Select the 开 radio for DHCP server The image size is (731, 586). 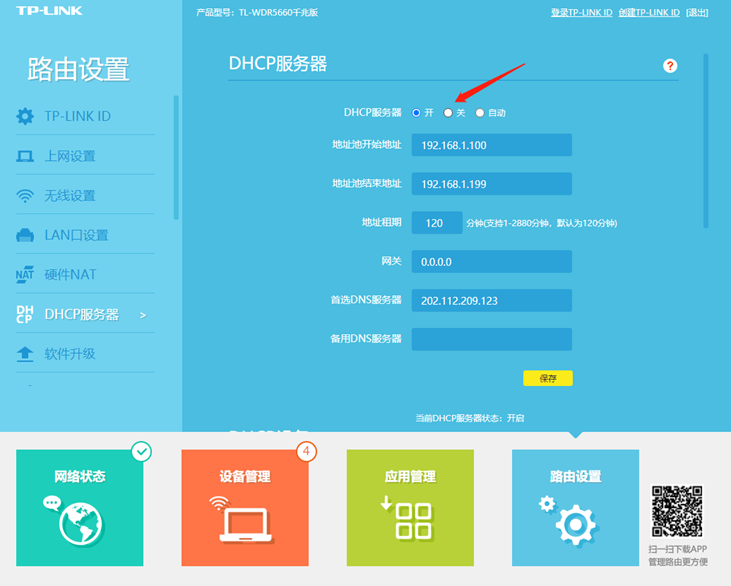pos(416,113)
